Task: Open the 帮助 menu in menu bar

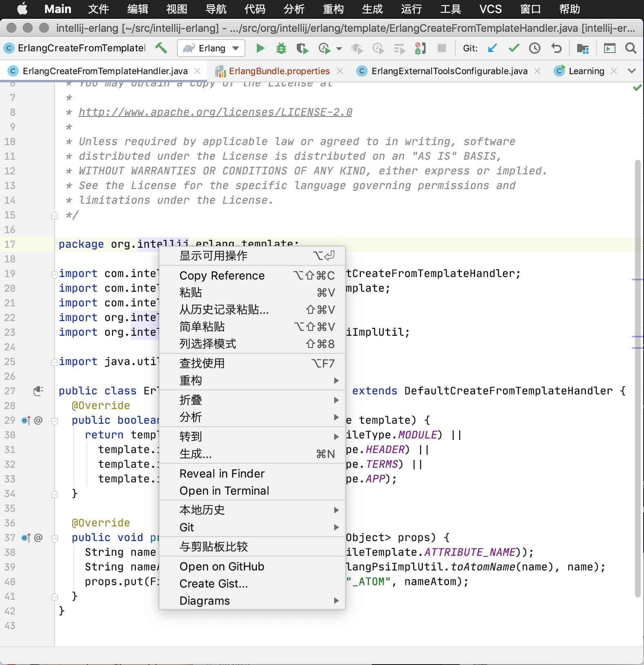Action: 569,9
